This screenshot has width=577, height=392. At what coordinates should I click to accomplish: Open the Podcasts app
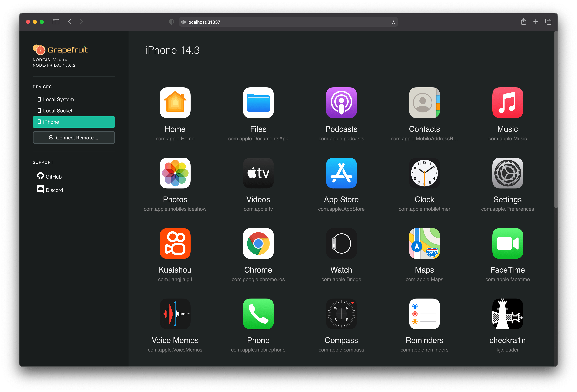pos(341,103)
